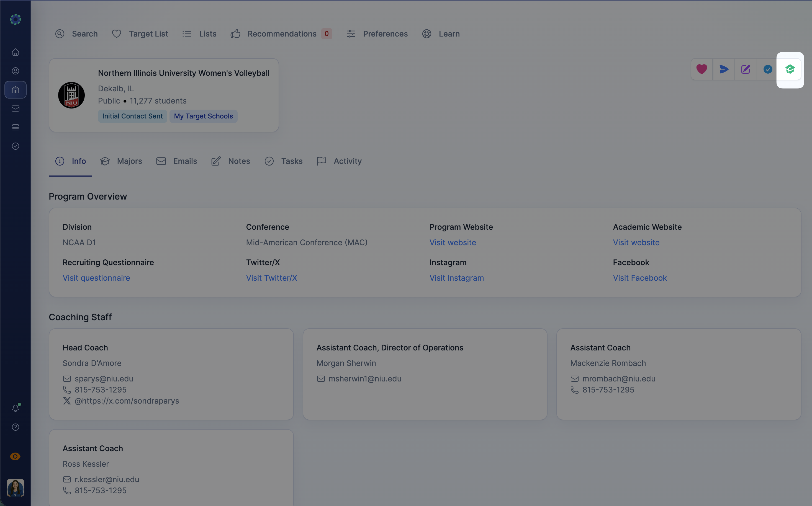Toggle the pink heart favorite button

(702, 69)
